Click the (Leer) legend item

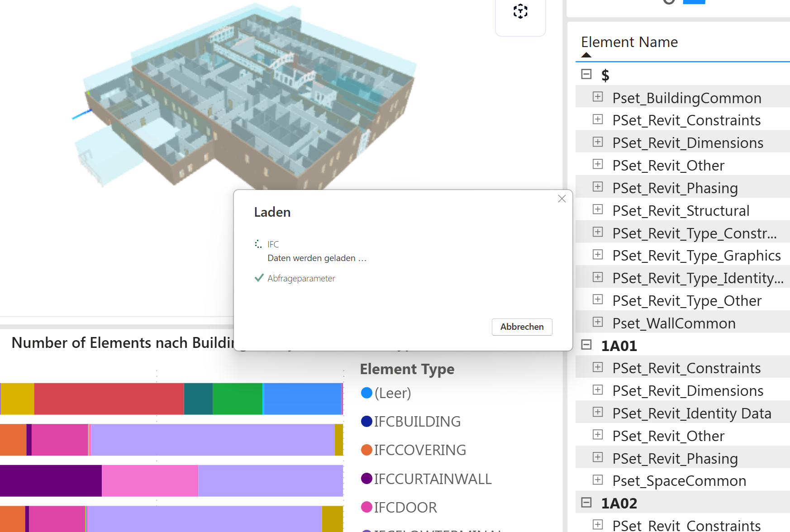coord(392,393)
